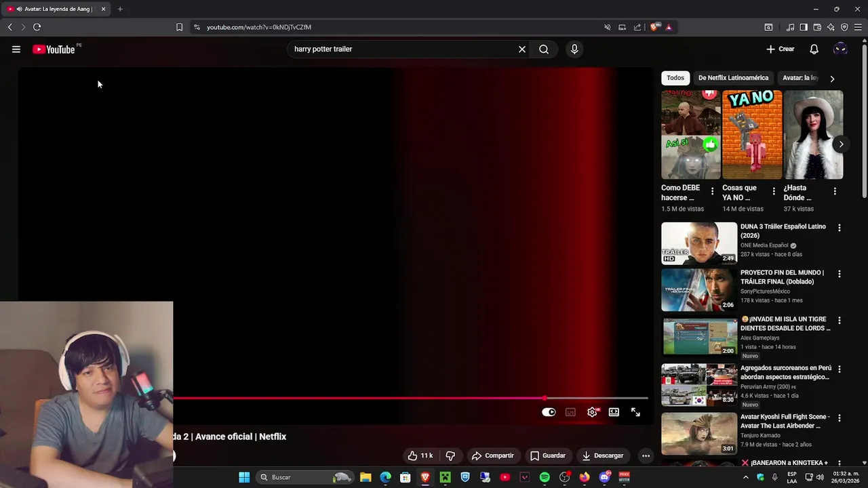Start voice search with microphone
Image resolution: width=868 pixels, height=488 pixels.
[574, 49]
